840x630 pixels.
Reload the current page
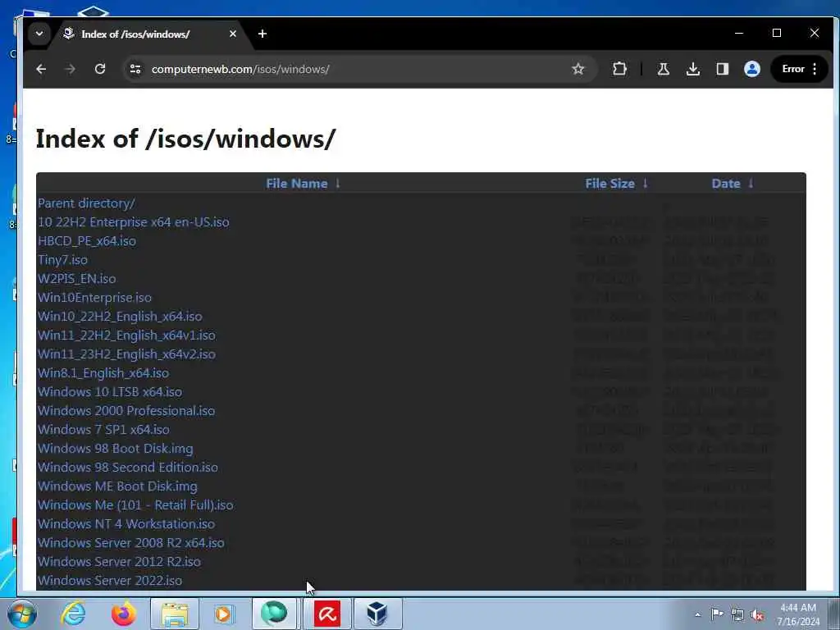[99, 69]
